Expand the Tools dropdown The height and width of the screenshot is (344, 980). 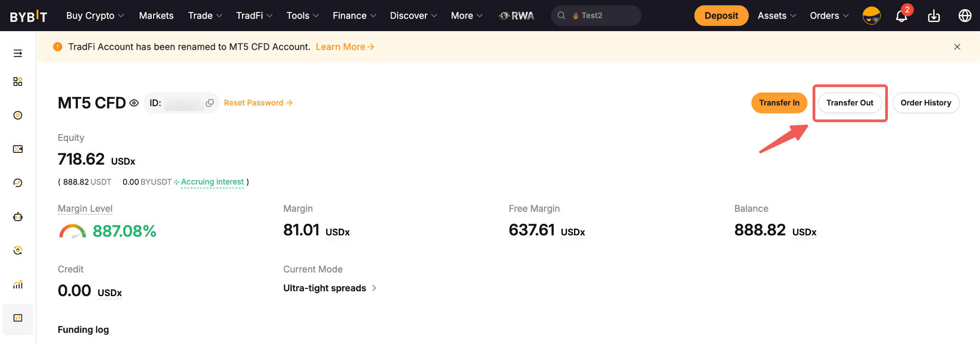(303, 16)
